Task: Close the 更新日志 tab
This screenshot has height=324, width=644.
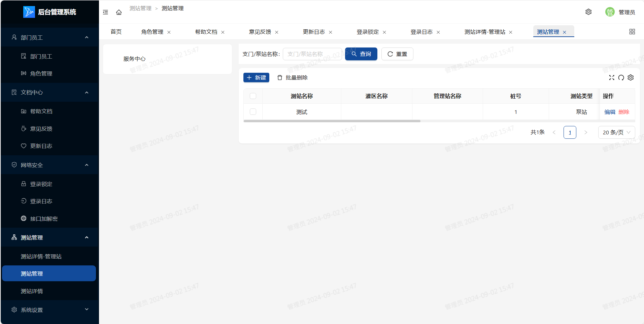Action: click(x=331, y=32)
